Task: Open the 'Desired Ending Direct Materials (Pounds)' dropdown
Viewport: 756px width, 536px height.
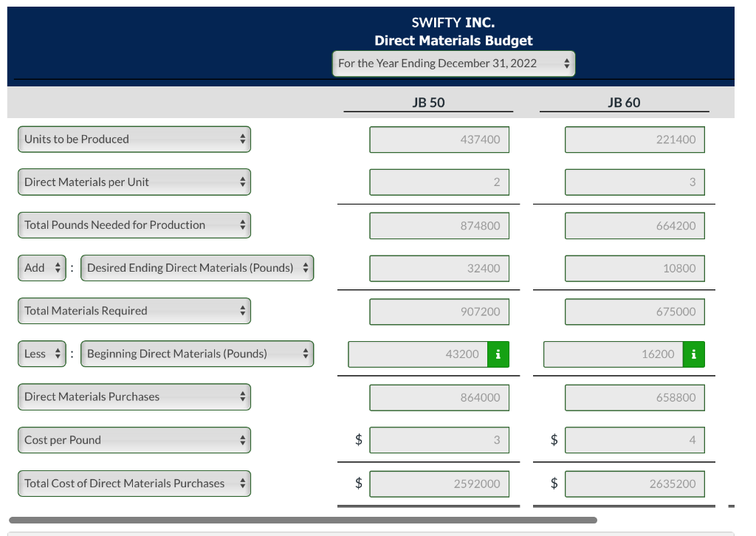Action: [x=197, y=268]
